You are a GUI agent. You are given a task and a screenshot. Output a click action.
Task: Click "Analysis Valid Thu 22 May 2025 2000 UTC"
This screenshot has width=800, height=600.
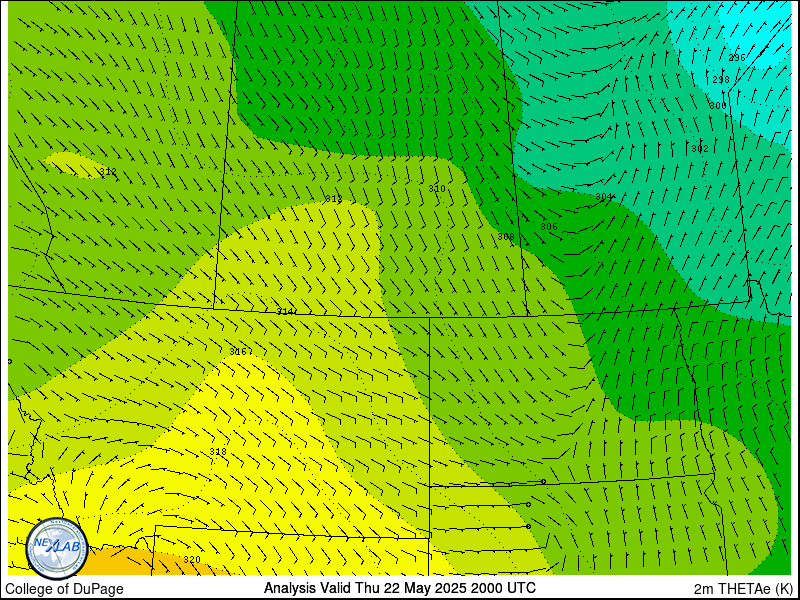click(399, 588)
